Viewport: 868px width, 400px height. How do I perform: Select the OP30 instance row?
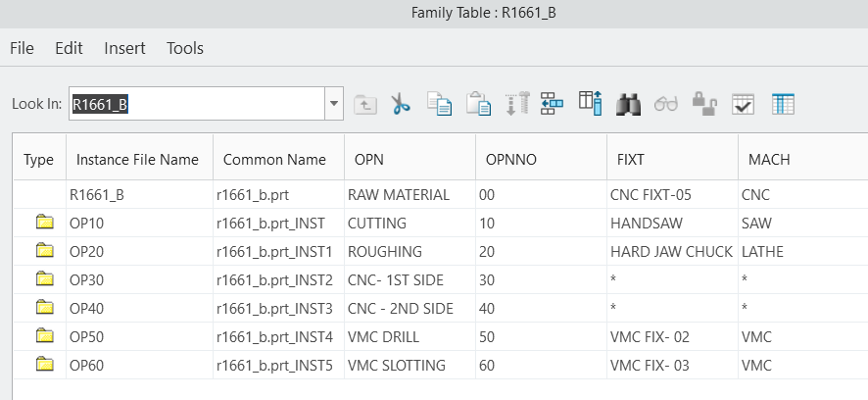(87, 280)
